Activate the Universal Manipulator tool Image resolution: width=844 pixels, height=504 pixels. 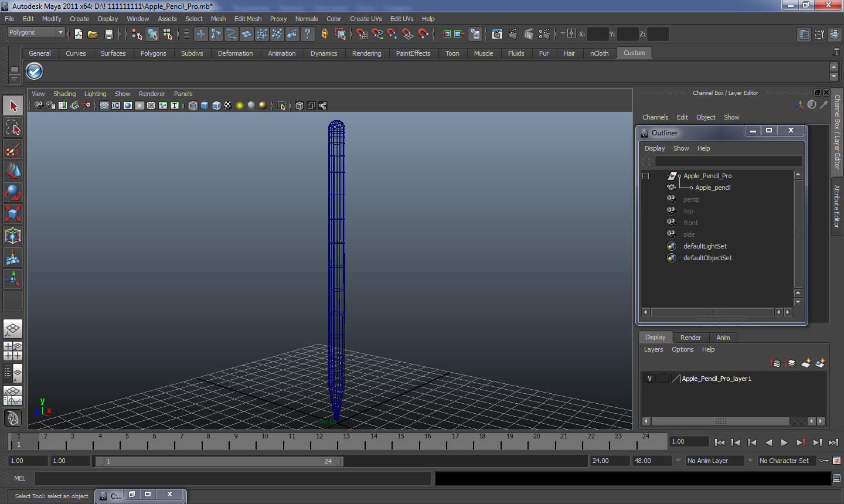point(13,236)
